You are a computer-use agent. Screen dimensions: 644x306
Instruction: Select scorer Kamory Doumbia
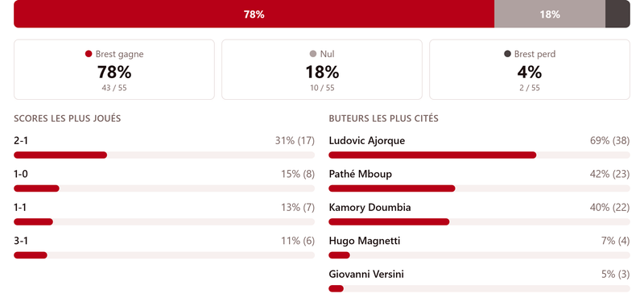pyautogui.click(x=369, y=208)
